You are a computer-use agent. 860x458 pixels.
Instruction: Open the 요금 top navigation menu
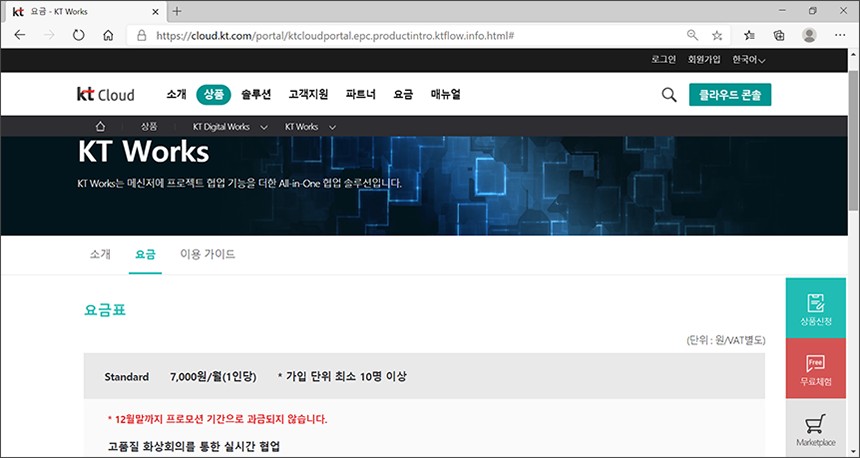(x=403, y=94)
